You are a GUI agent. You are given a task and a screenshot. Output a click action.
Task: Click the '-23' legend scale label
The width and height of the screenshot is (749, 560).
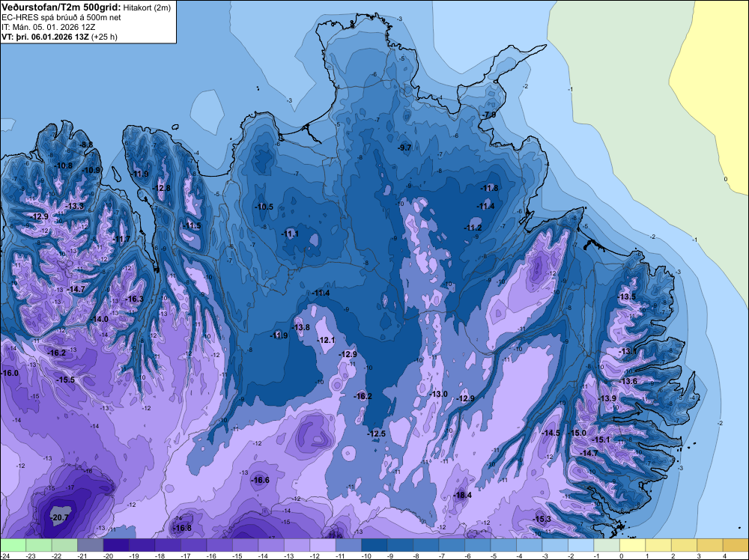pyautogui.click(x=31, y=556)
